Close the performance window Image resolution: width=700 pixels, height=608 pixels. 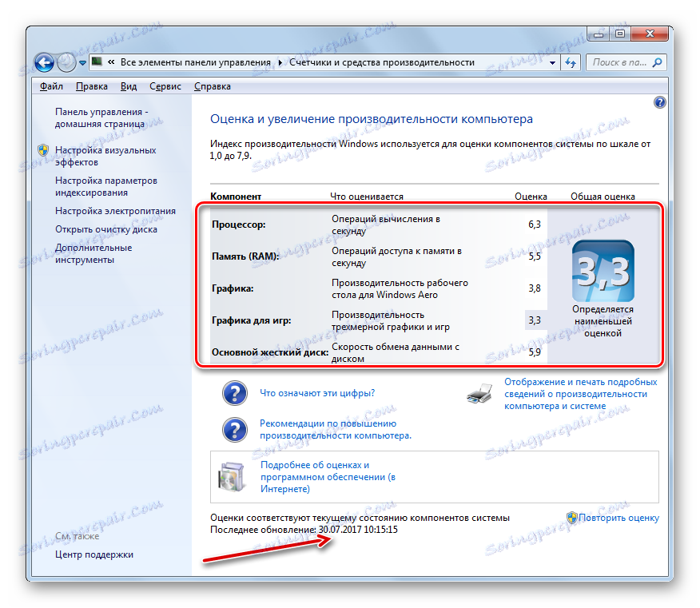[x=650, y=34]
